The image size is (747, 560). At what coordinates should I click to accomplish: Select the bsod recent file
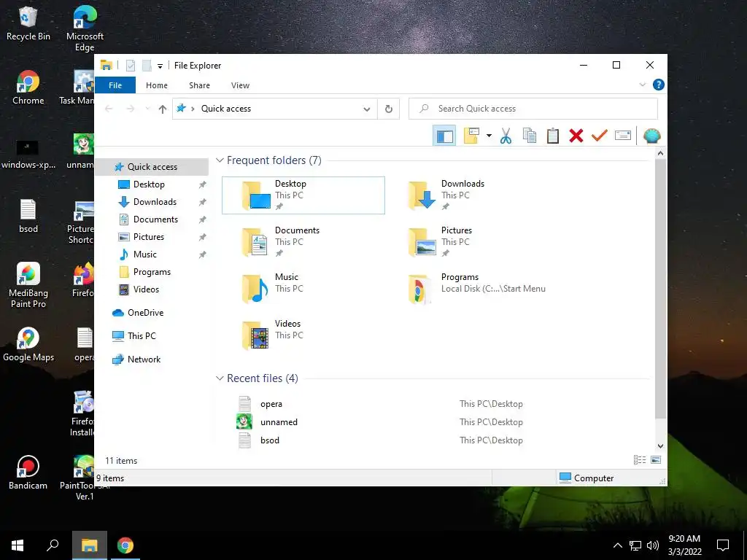(270, 440)
